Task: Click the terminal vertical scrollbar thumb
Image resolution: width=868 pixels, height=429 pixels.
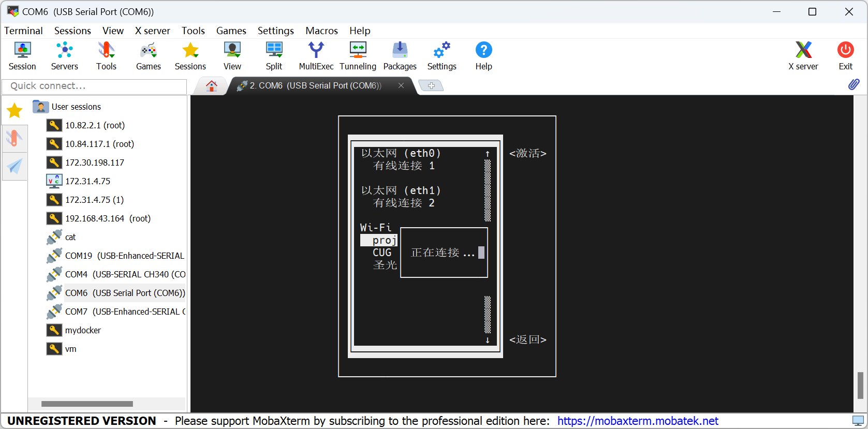Action: pyautogui.click(x=860, y=385)
